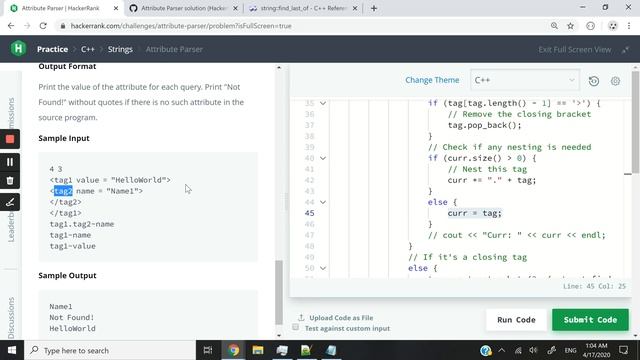The height and width of the screenshot is (360, 640).
Task: Click the upload code file icon
Action: coord(301,317)
